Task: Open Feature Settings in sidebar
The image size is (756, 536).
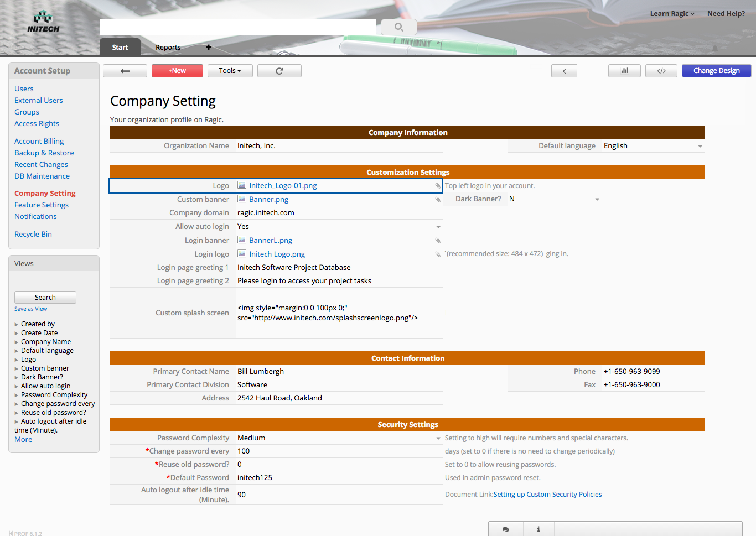Action: [x=42, y=205]
